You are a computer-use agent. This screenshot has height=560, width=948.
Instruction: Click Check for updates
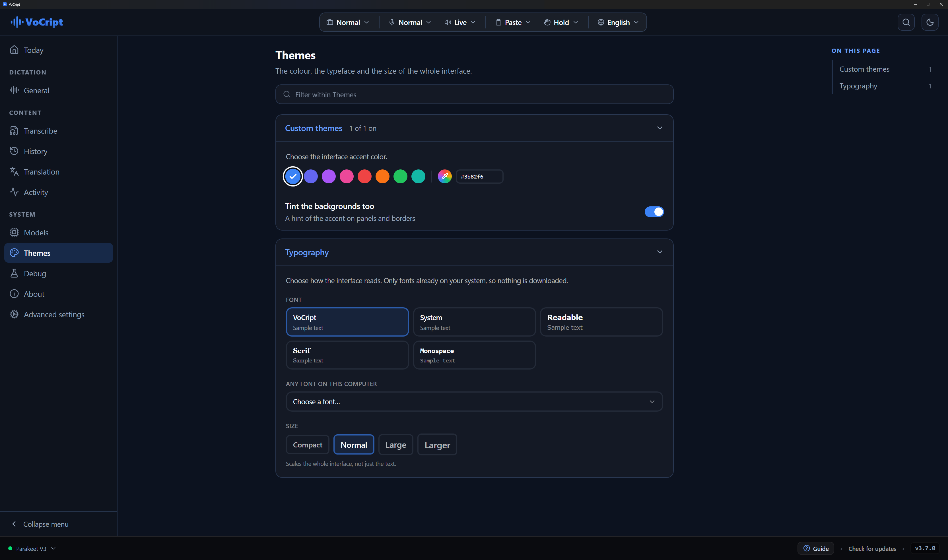click(x=872, y=548)
